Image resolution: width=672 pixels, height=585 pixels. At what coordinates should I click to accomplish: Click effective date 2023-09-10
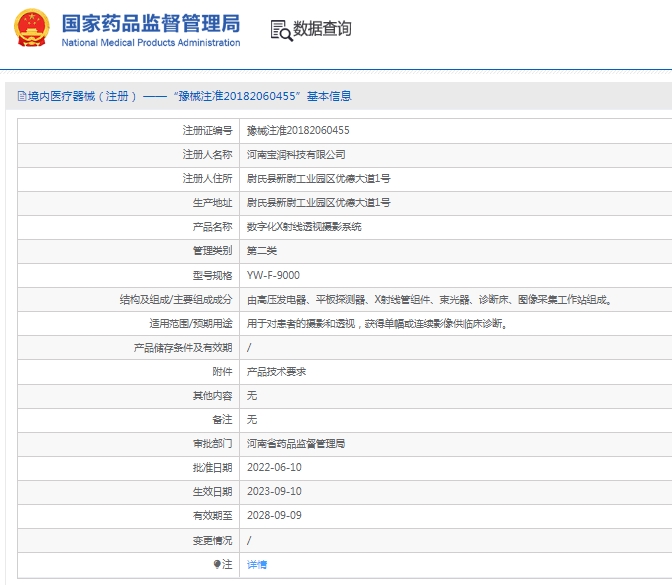point(274,492)
